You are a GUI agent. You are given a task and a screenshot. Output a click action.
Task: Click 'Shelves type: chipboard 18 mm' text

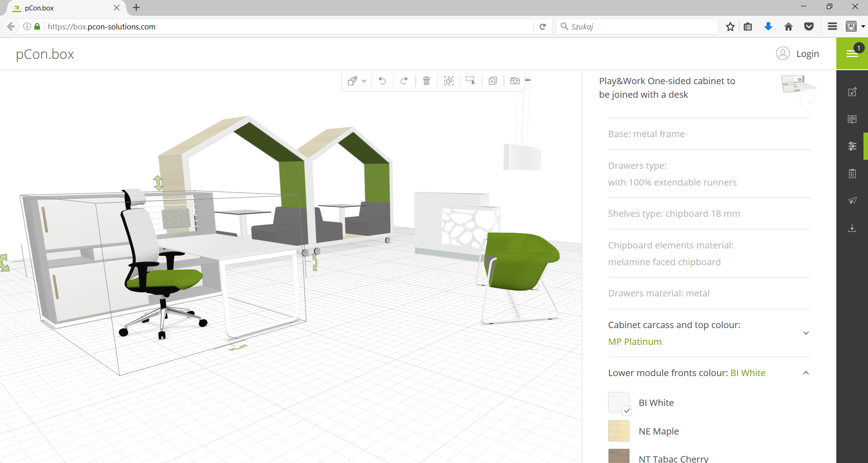(x=674, y=214)
